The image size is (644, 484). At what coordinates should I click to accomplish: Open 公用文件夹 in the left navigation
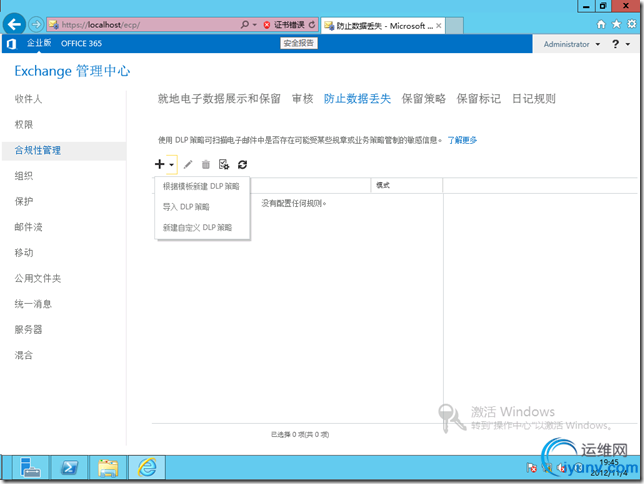pos(38,279)
